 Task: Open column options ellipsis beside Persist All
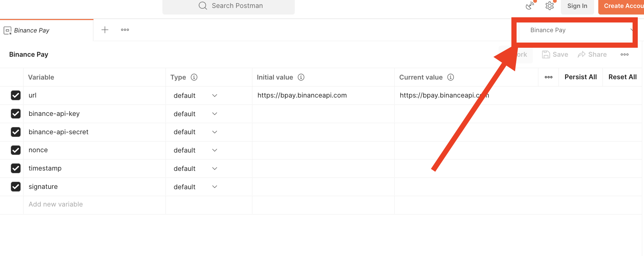click(548, 77)
